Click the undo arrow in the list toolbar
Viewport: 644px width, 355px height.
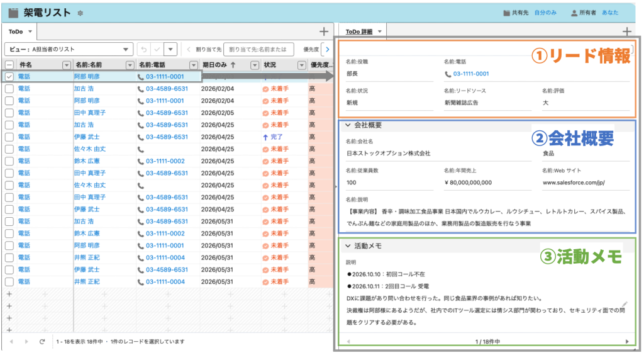pyautogui.click(x=143, y=49)
